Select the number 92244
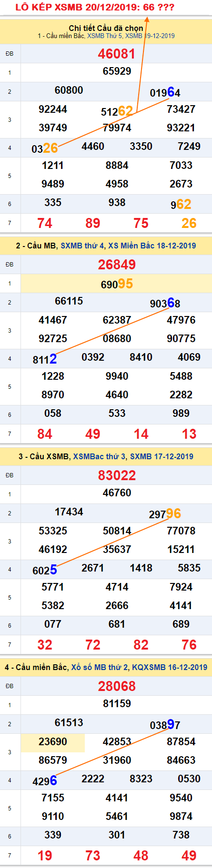This screenshot has height=868, width=212. click(x=53, y=109)
